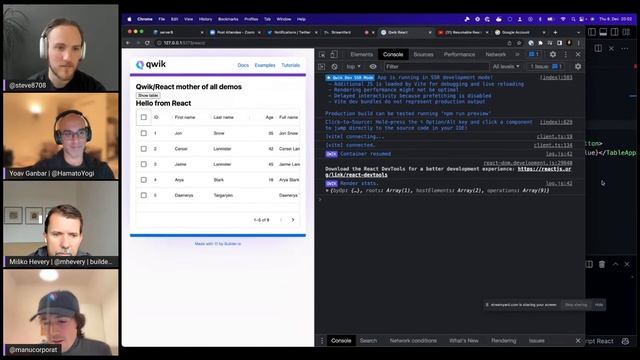640x360 pixels.
Task: Open the Network conditions drawer tab
Action: coord(413,341)
